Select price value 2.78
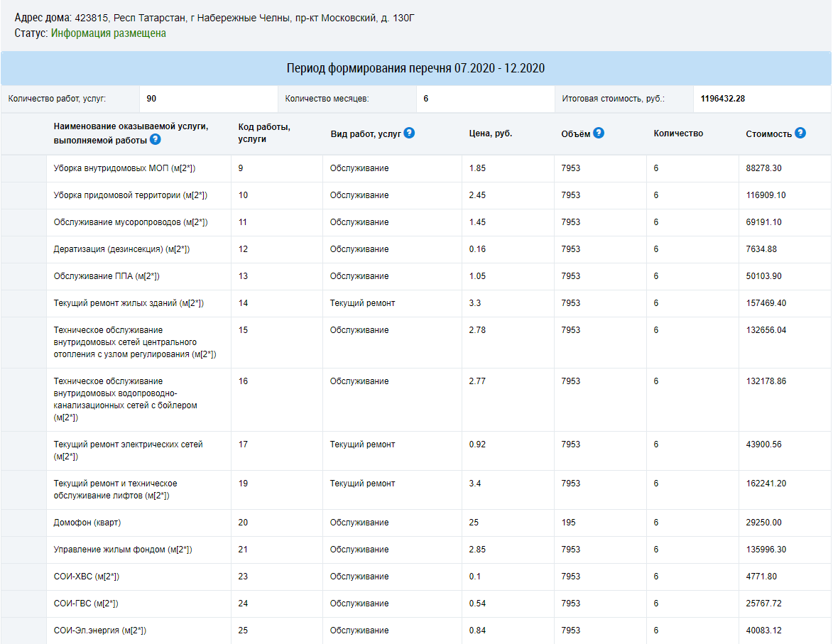Screen dimensions: 833x644 coord(477,330)
